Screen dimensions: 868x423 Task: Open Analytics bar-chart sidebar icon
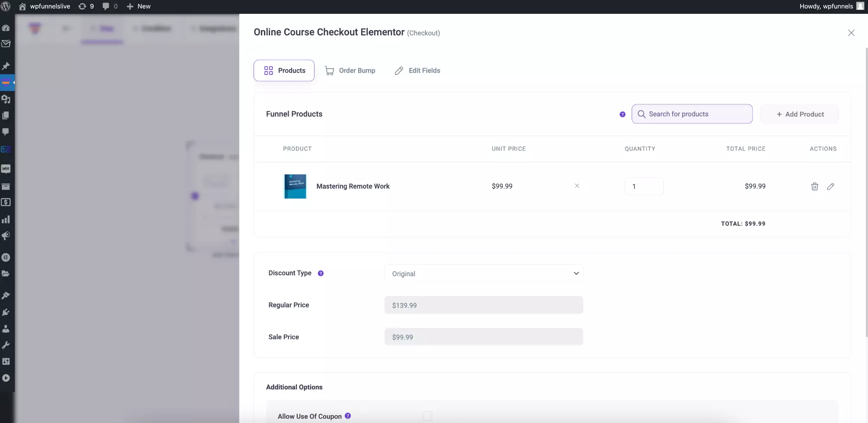tap(6, 220)
